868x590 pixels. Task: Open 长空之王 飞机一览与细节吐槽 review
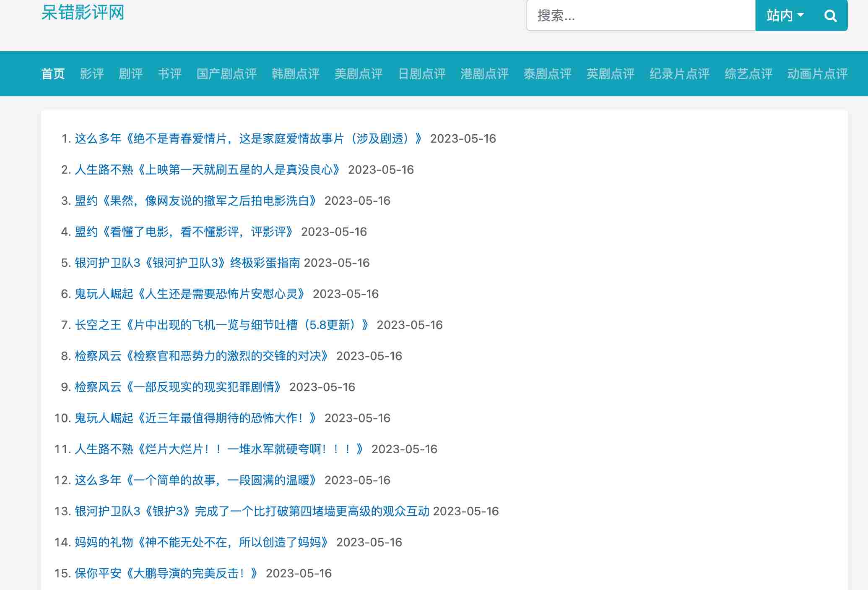click(x=222, y=325)
